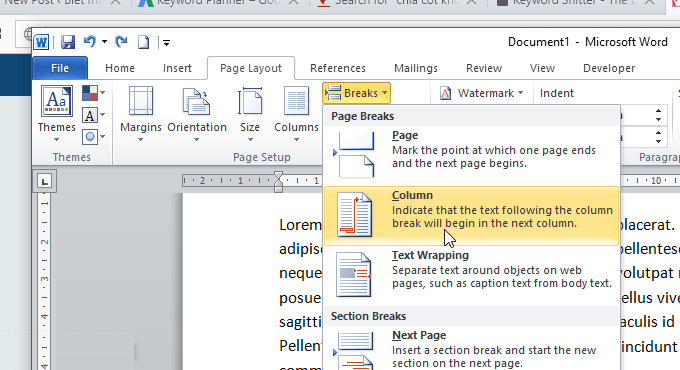Click the Word application icon in title bar
Screen dimensions: 680x370
pos(42,42)
